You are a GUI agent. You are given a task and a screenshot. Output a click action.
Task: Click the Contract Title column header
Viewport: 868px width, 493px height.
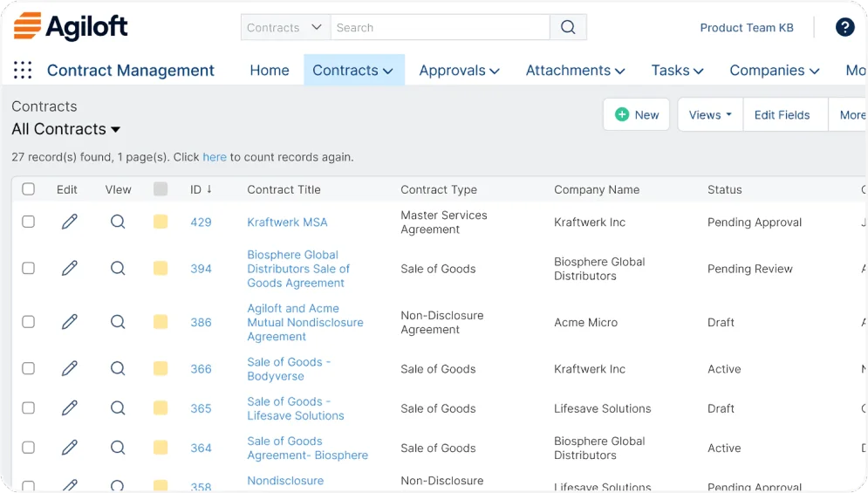coord(284,189)
